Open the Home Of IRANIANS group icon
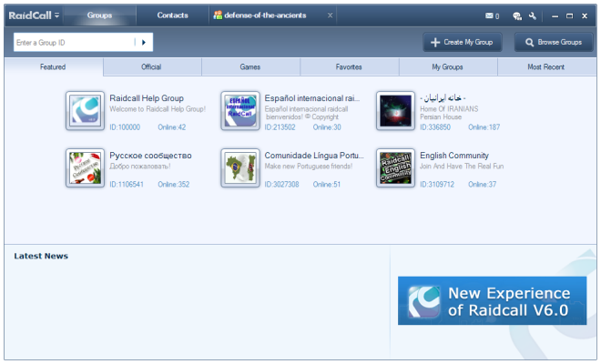Image resolution: width=601 pixels, height=364 pixels. coord(395,111)
